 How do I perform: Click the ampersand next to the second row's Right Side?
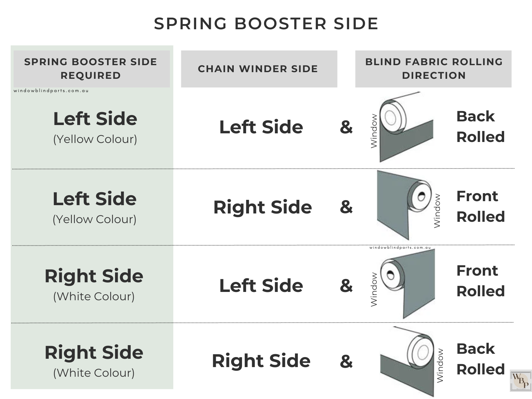(x=346, y=207)
